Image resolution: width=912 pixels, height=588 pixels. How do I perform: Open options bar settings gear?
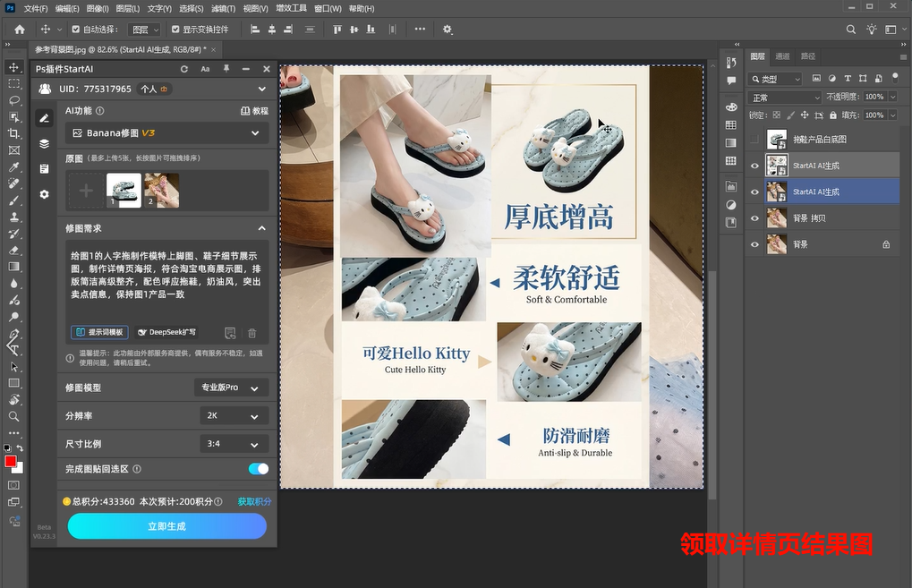(x=447, y=29)
